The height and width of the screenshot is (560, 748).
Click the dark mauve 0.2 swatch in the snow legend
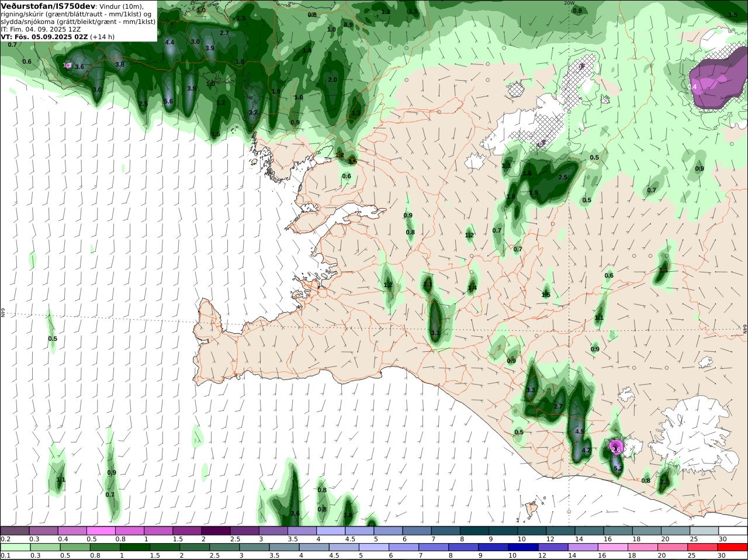point(15,531)
